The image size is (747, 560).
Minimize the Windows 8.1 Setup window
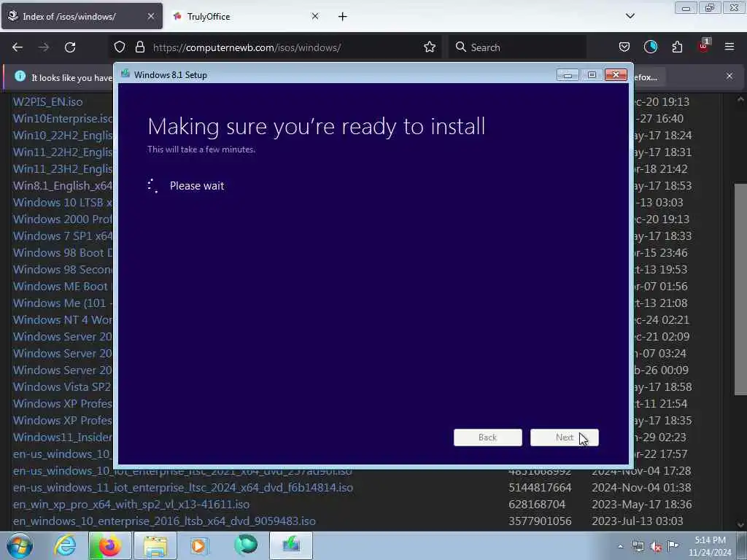pyautogui.click(x=568, y=75)
